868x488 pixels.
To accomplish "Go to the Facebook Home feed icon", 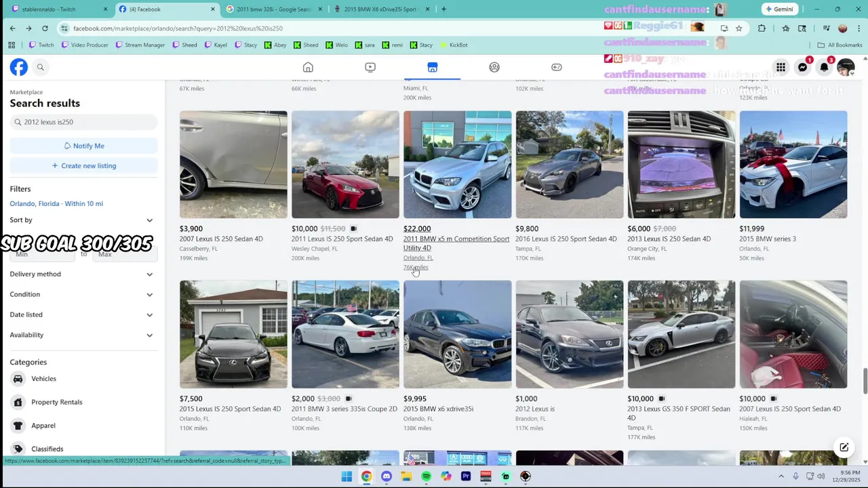I will pos(308,67).
